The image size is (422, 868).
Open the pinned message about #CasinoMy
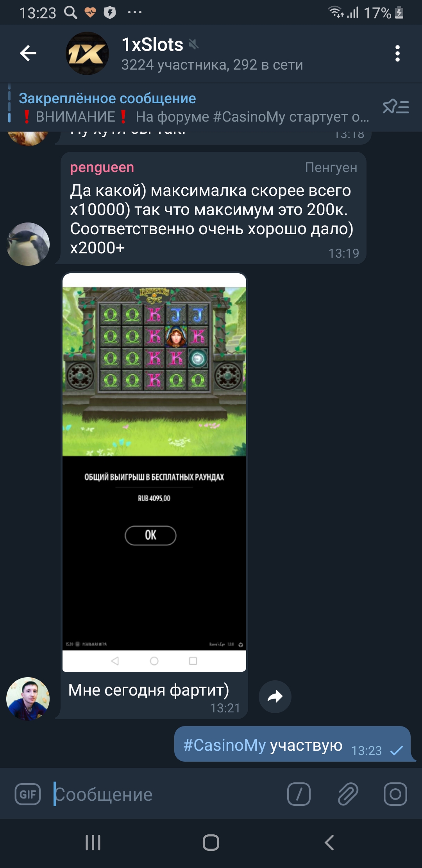pyautogui.click(x=193, y=107)
